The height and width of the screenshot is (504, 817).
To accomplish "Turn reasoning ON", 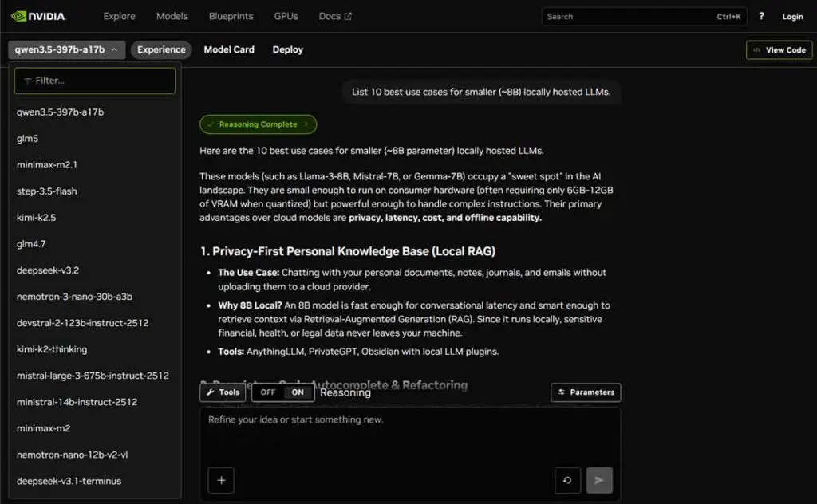I will (298, 392).
